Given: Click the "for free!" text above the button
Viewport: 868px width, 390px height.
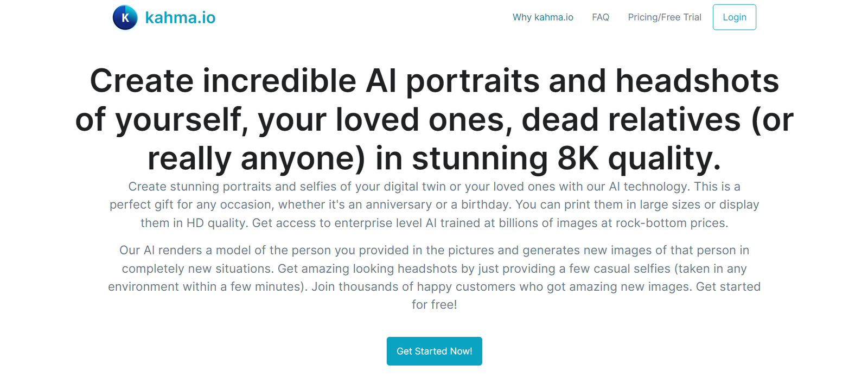Looking at the screenshot, I should 434,305.
